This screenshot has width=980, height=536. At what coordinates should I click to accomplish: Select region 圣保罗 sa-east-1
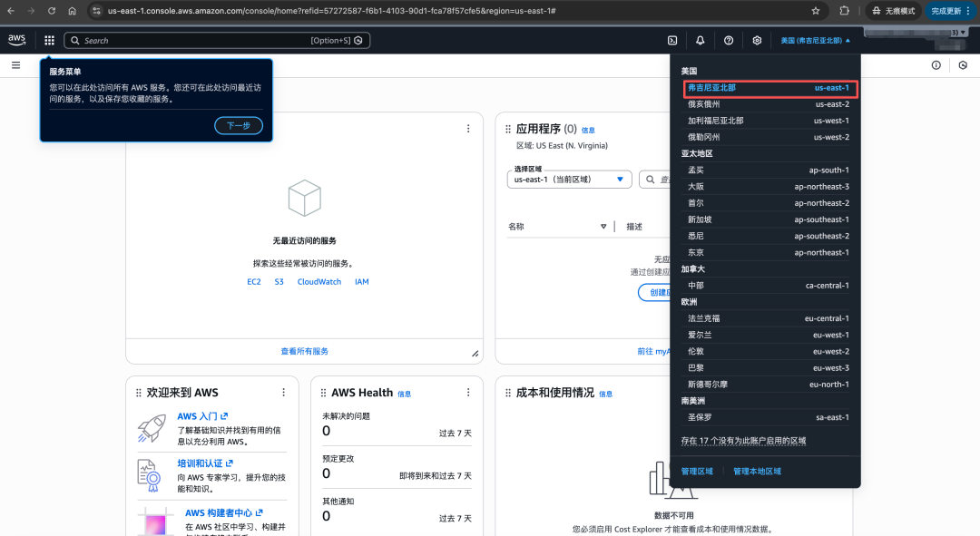coord(769,417)
